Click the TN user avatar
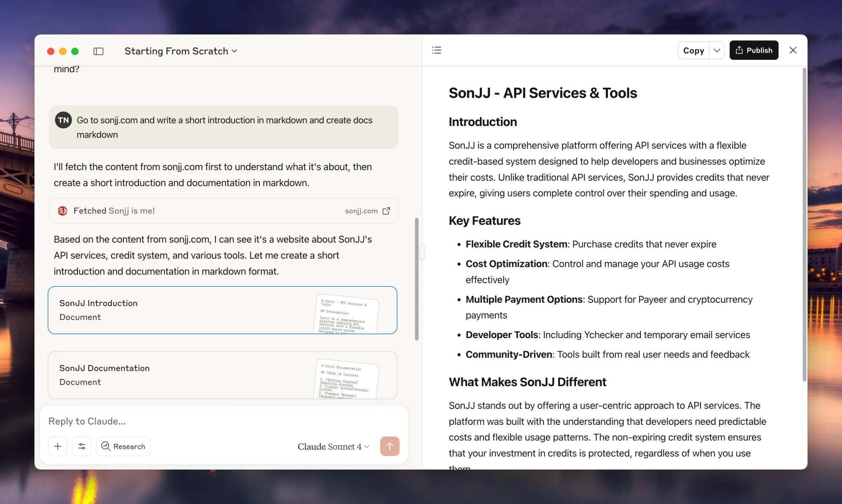The width and height of the screenshot is (842, 504). [63, 120]
